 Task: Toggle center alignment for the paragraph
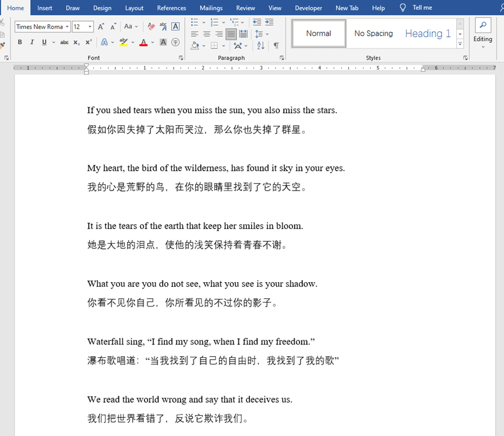point(206,33)
